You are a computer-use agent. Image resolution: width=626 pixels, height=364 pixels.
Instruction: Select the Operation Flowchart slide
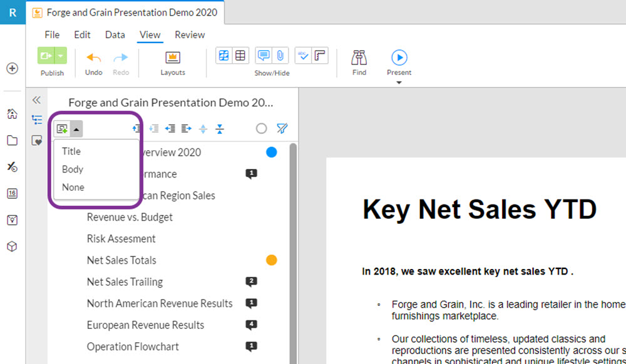133,346
